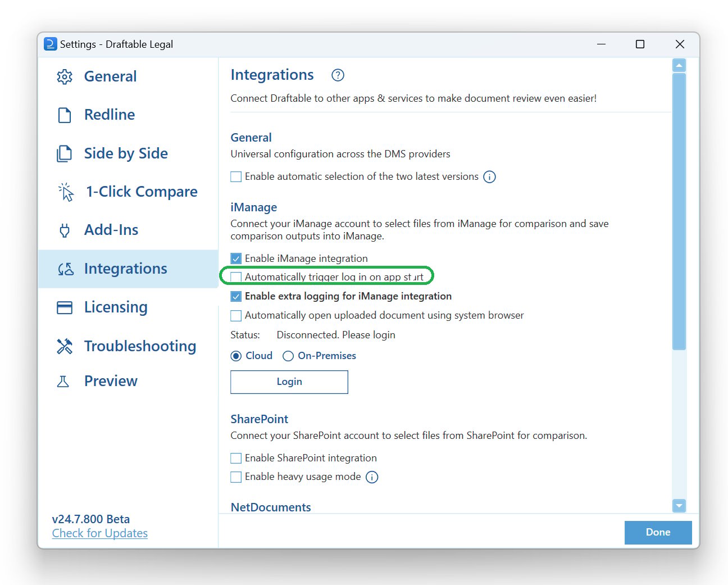Select the Cloud radio option
728x585 pixels.
point(236,356)
